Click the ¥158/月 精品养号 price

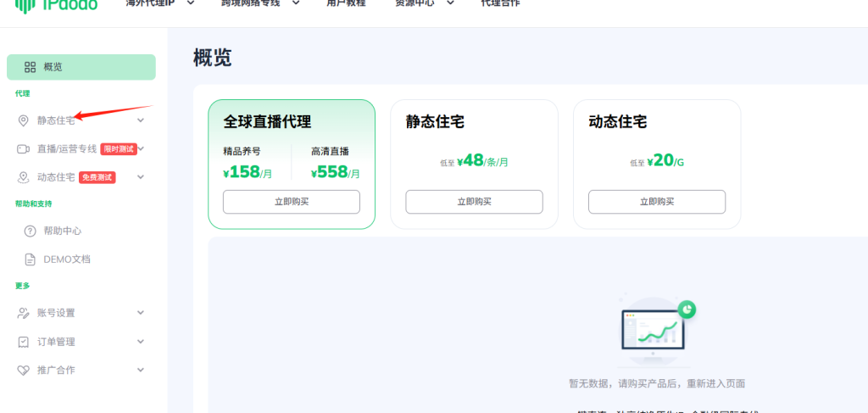pyautogui.click(x=248, y=173)
